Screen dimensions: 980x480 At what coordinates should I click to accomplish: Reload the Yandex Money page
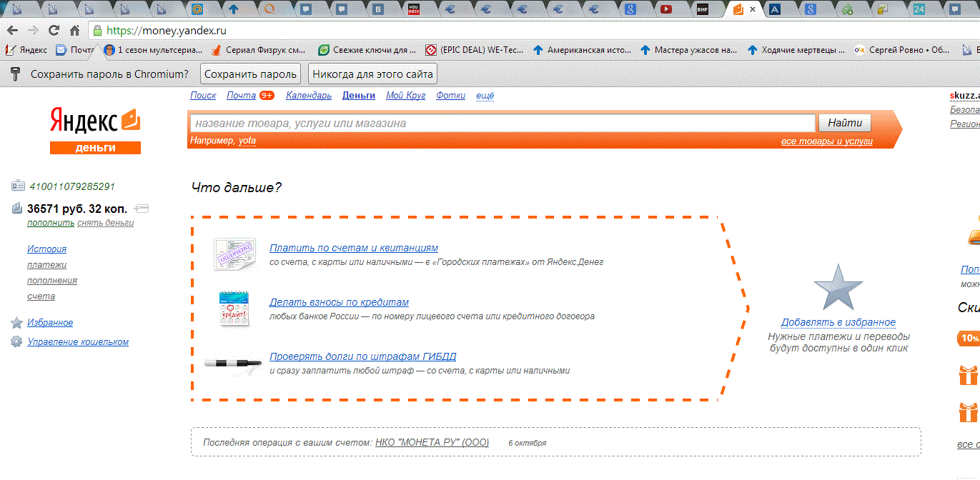pyautogui.click(x=54, y=31)
